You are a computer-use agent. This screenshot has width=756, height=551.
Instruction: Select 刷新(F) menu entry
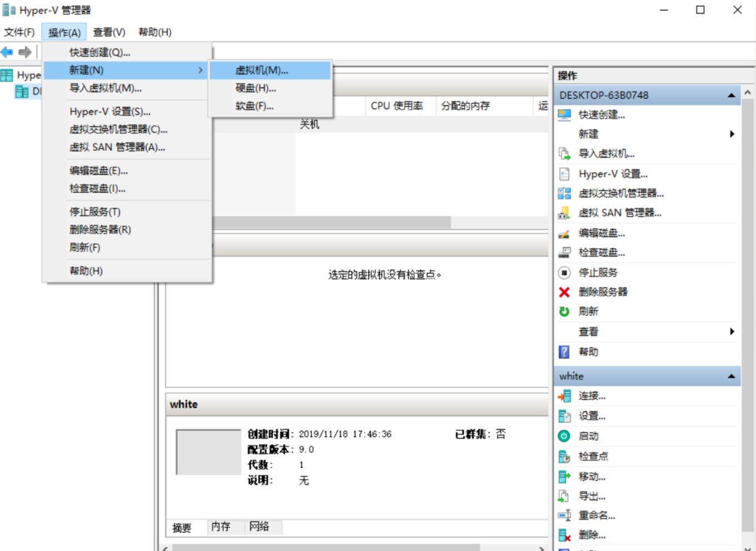(x=127, y=247)
